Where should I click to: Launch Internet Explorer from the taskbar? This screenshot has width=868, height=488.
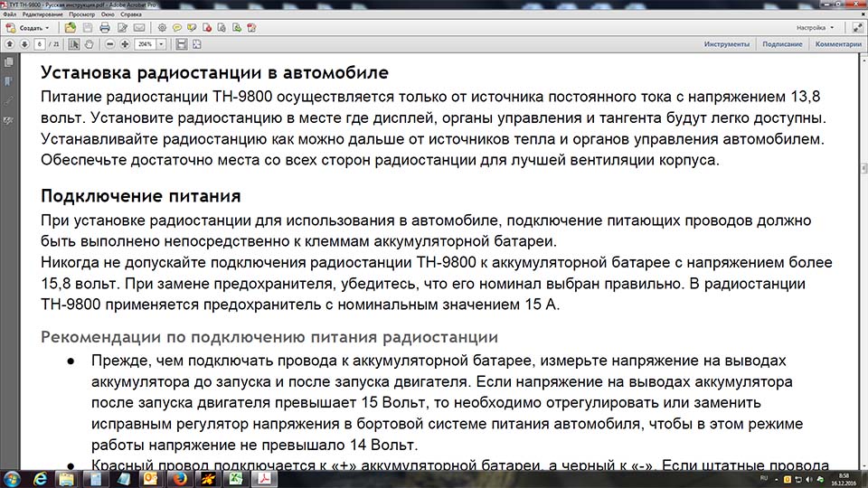40,479
